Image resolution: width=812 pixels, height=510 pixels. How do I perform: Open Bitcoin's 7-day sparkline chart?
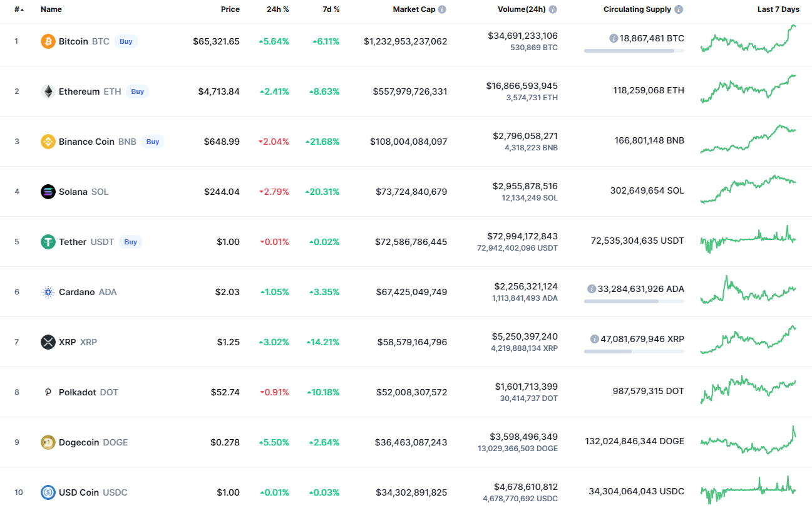[748, 39]
